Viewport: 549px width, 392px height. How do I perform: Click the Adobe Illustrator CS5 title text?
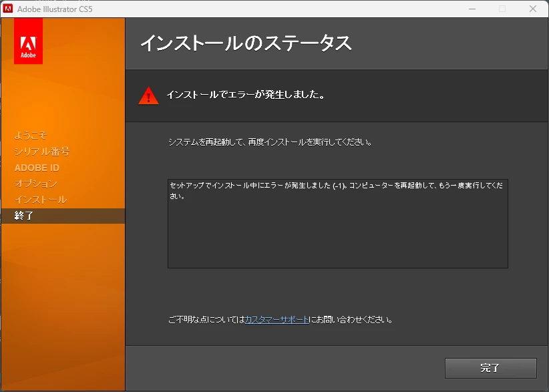click(x=55, y=9)
